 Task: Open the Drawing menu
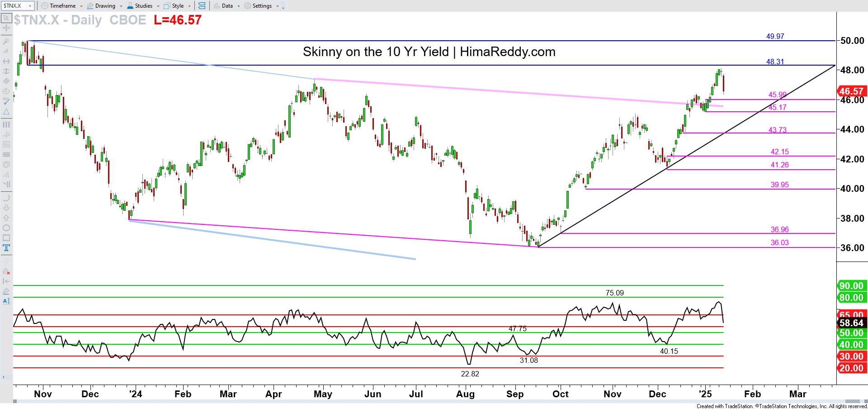[105, 6]
